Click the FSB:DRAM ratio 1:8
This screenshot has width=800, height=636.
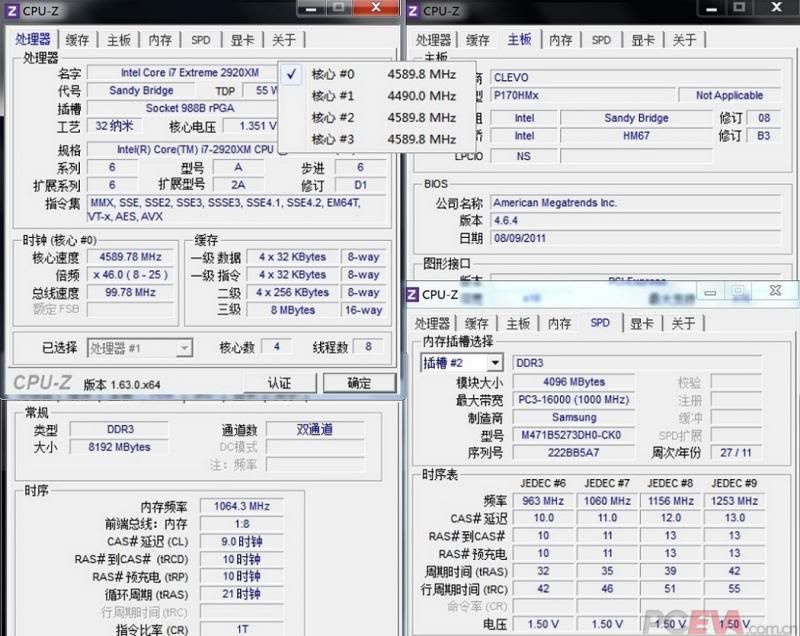click(x=242, y=524)
